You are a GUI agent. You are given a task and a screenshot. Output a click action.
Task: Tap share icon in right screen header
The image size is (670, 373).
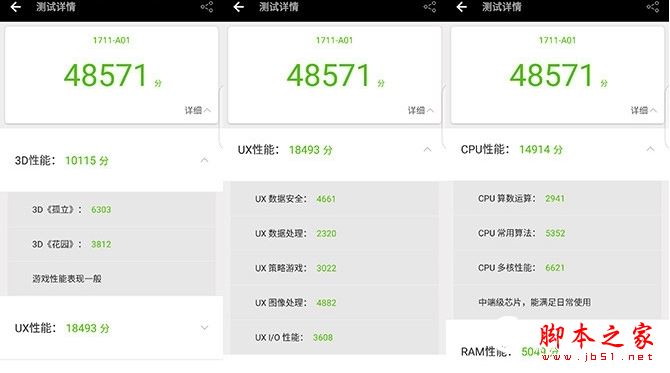pyautogui.click(x=653, y=7)
